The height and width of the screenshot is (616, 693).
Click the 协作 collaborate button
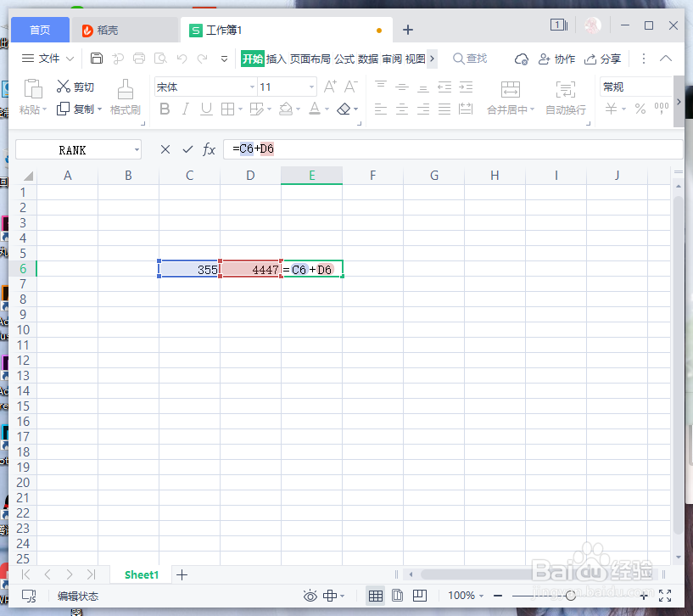tap(557, 59)
